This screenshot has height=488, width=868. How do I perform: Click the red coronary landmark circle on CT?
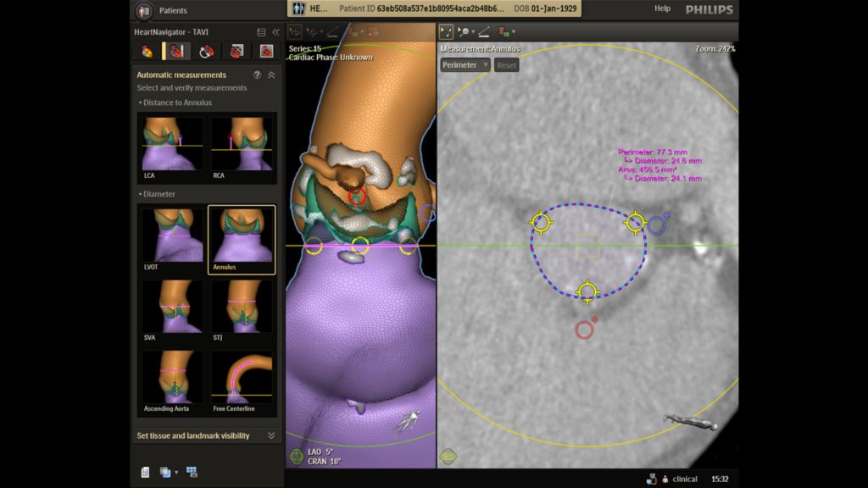(584, 330)
